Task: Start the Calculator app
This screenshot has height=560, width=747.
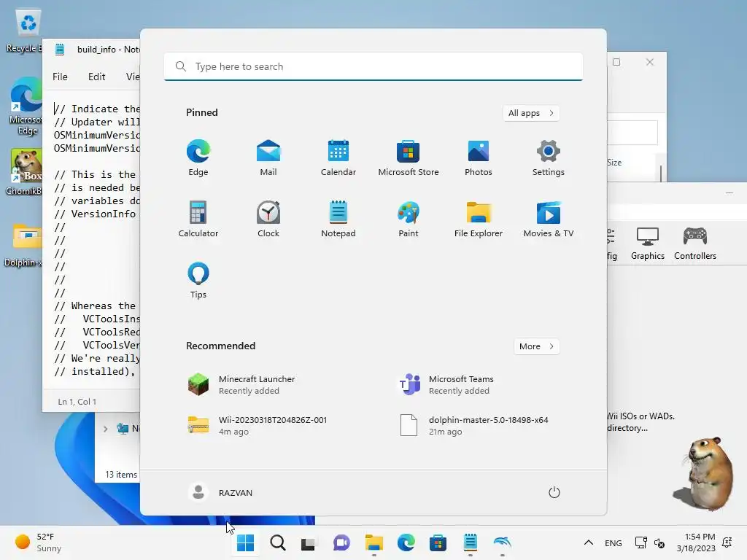Action: coord(198,219)
